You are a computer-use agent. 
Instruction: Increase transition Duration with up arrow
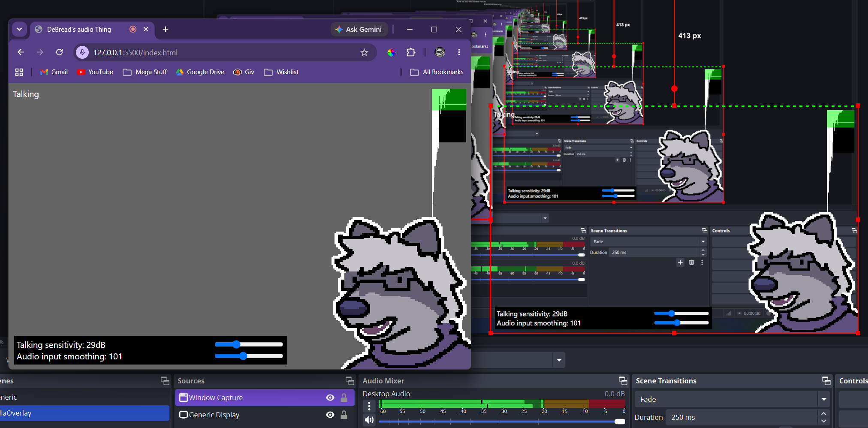coord(824,414)
